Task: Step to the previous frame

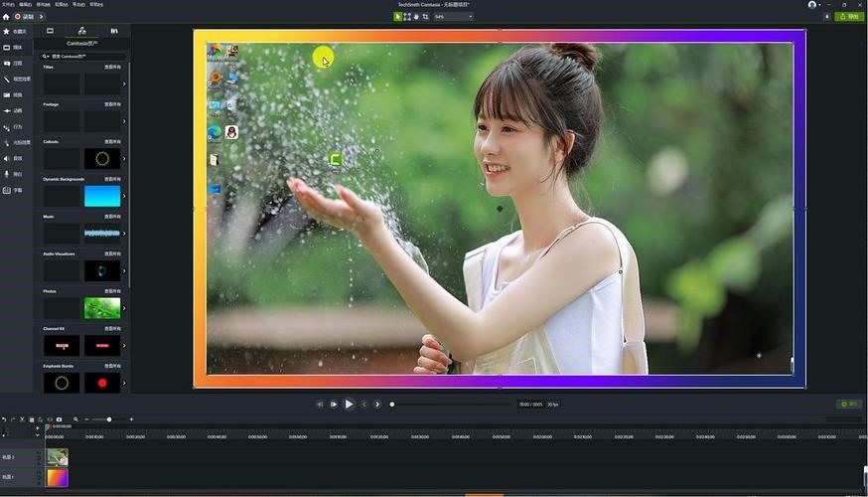Action: (320, 405)
